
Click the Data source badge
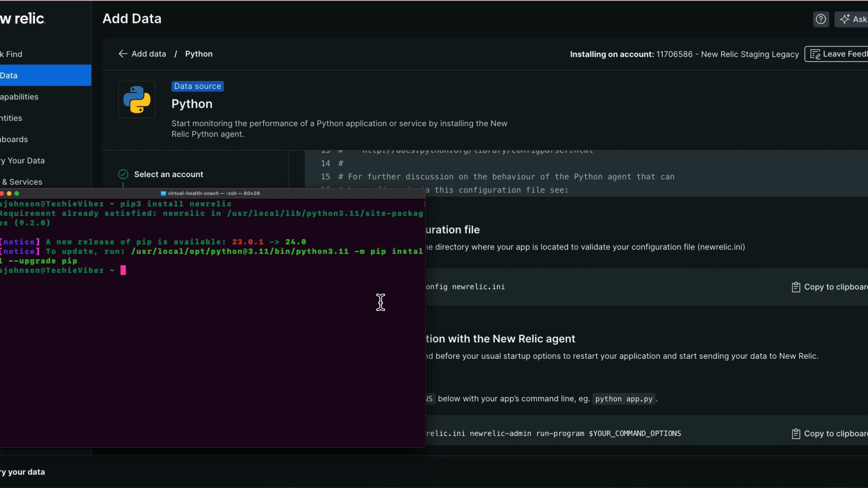click(x=198, y=86)
